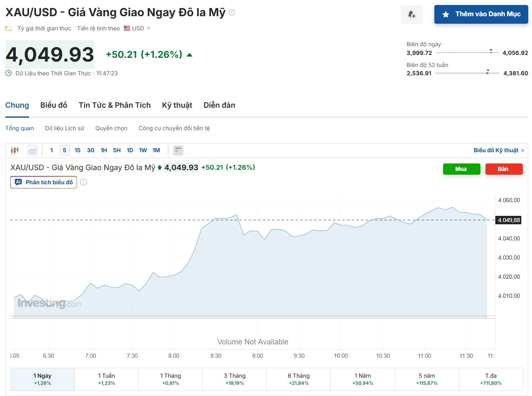The image size is (532, 396).
Task: Switch to the Kỹ thuật tab
Action: click(x=177, y=105)
